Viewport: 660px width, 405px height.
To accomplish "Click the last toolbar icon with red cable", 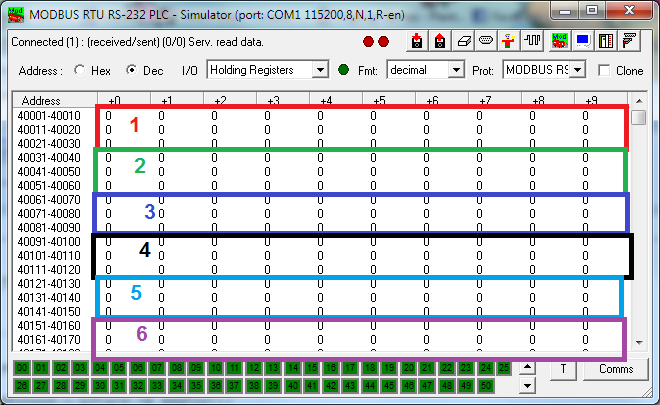I will 629,41.
